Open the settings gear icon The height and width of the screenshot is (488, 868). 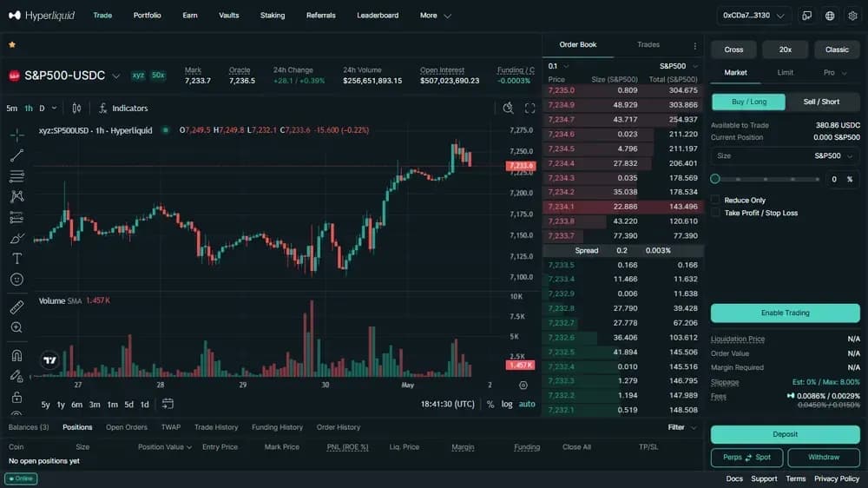click(852, 16)
